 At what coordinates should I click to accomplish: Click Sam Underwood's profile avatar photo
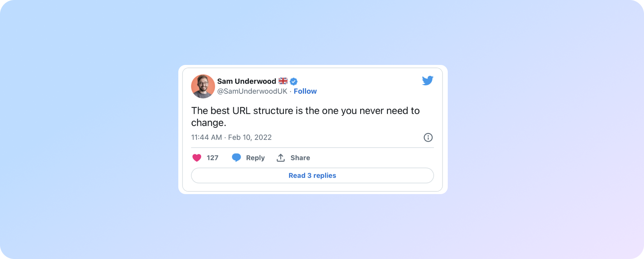(x=203, y=86)
